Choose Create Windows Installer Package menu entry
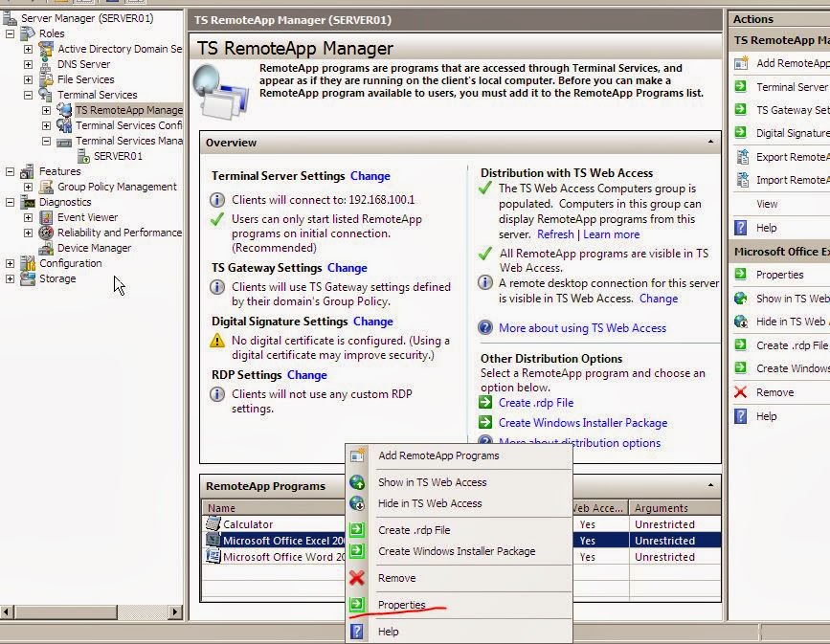Screen dimensions: 830x644 [459, 551]
